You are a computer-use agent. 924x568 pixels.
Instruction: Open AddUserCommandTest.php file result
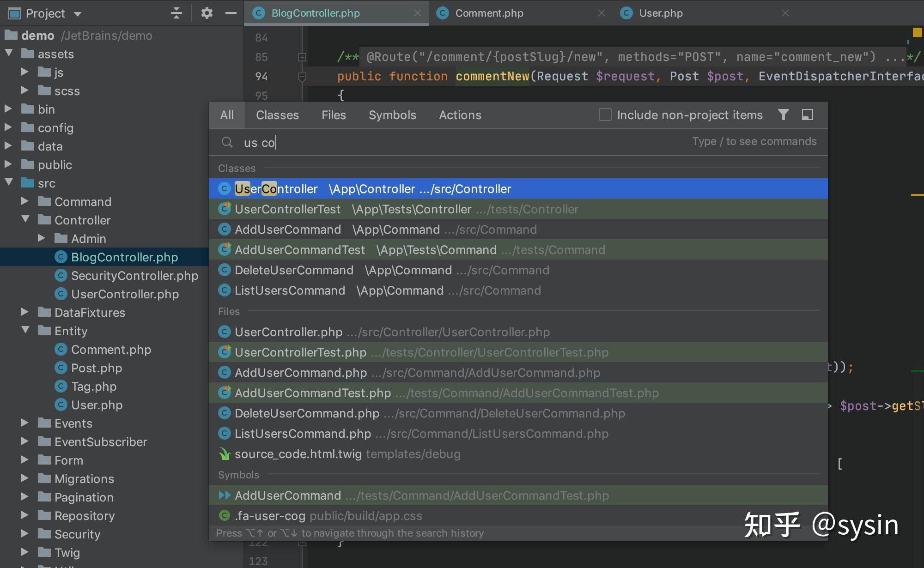click(x=518, y=393)
